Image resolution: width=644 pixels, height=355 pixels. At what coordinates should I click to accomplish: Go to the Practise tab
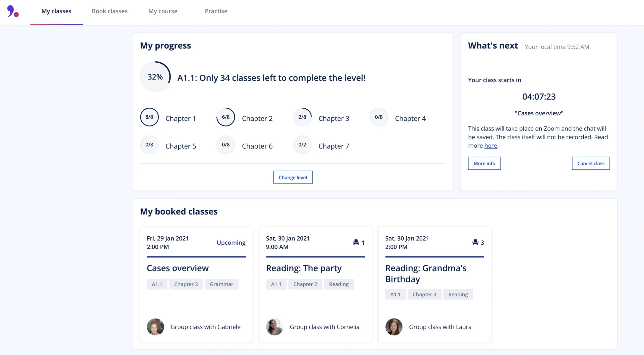tap(216, 11)
